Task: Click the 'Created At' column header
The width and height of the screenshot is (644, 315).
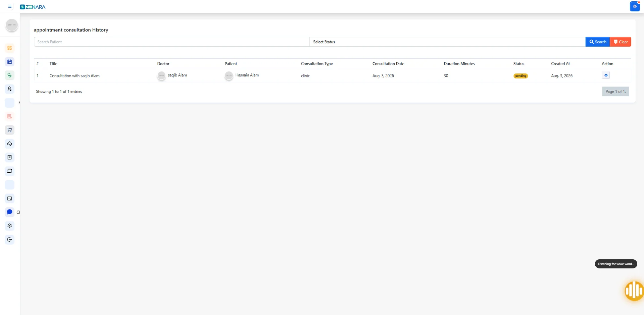Action: pyautogui.click(x=560, y=64)
